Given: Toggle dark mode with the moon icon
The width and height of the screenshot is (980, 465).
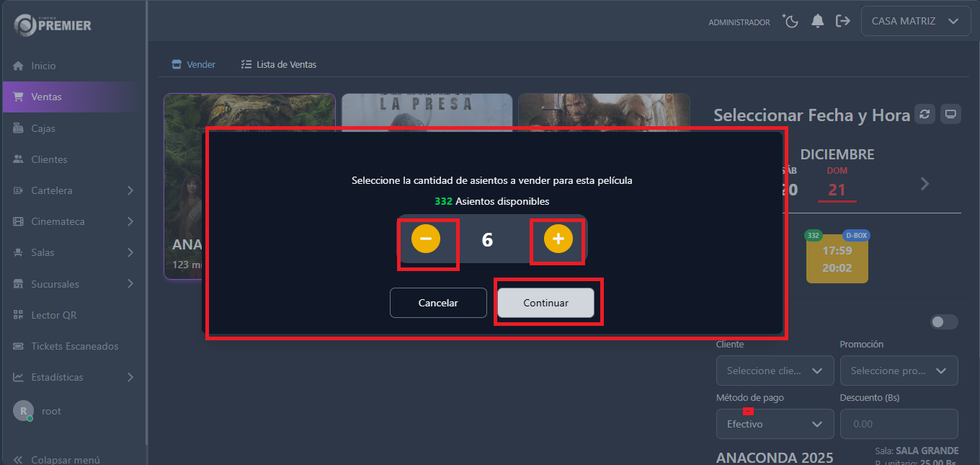Looking at the screenshot, I should pos(790,21).
